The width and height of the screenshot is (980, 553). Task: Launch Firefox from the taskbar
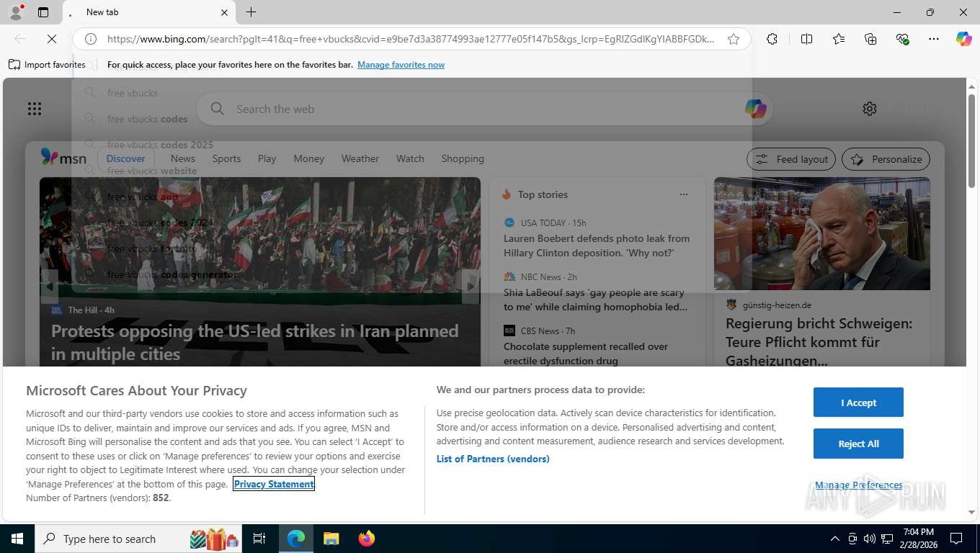tap(367, 539)
